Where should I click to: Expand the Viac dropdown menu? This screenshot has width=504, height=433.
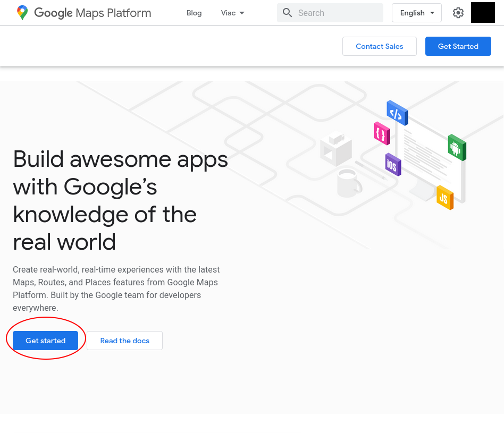pyautogui.click(x=233, y=13)
